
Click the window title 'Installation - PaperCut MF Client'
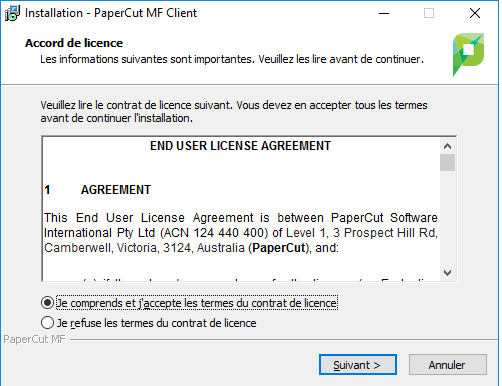(x=111, y=13)
